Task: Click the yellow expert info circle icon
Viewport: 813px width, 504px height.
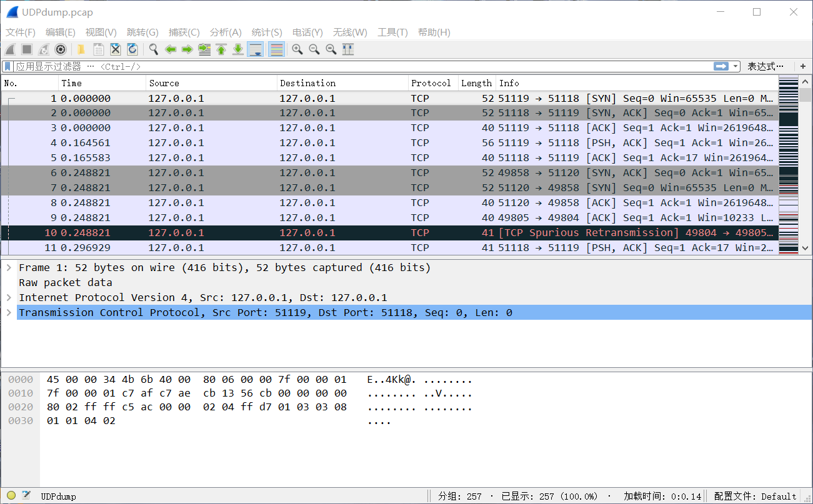Action: tap(11, 496)
